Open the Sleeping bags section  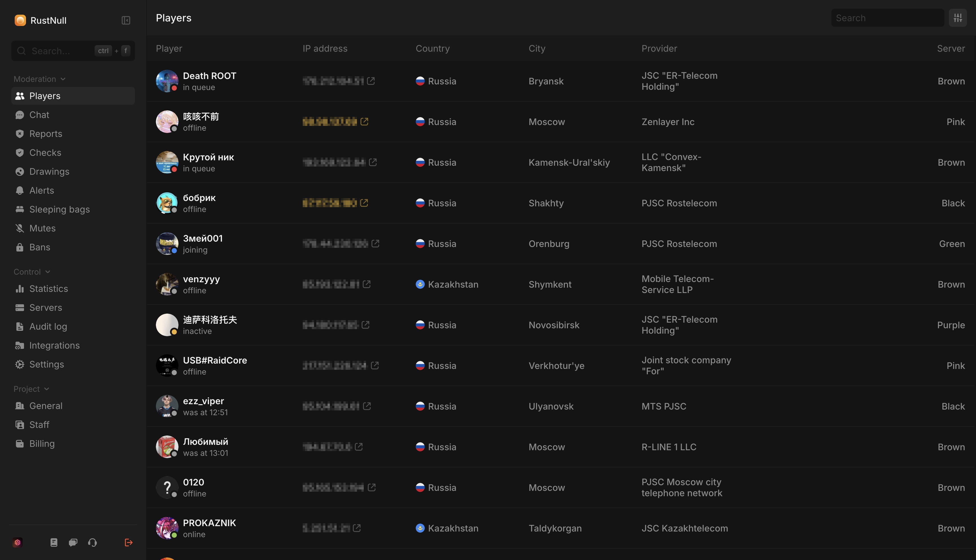point(59,209)
